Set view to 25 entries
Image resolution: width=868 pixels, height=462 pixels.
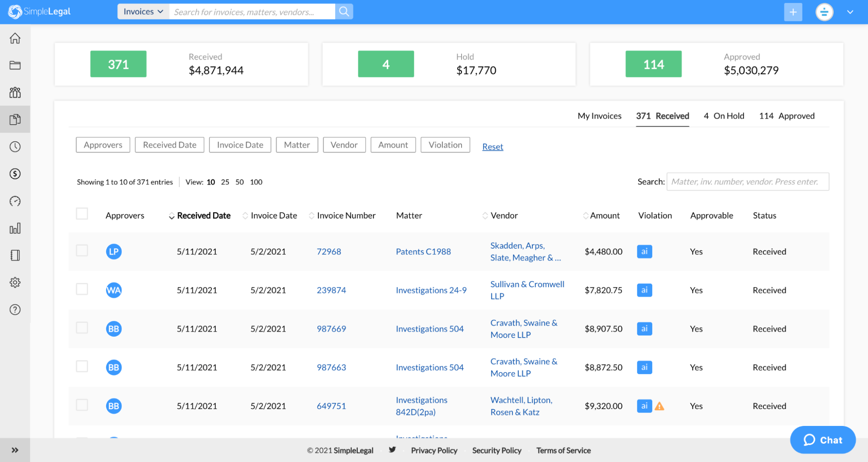click(225, 182)
